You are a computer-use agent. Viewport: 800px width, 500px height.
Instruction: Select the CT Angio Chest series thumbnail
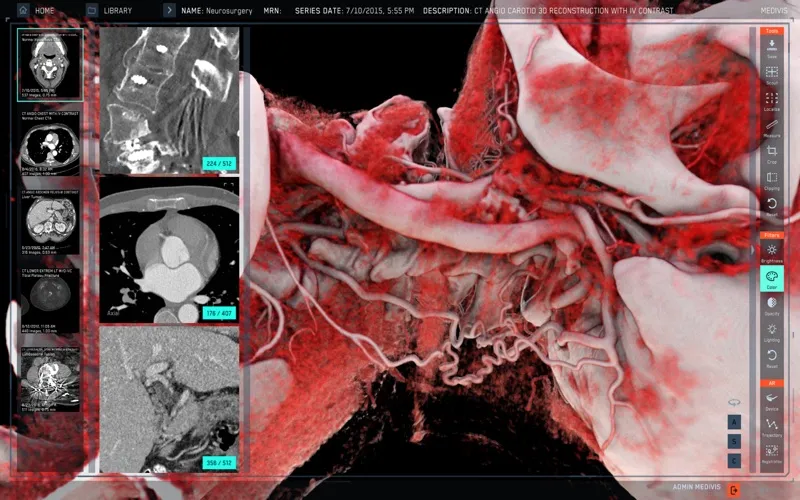(x=49, y=143)
